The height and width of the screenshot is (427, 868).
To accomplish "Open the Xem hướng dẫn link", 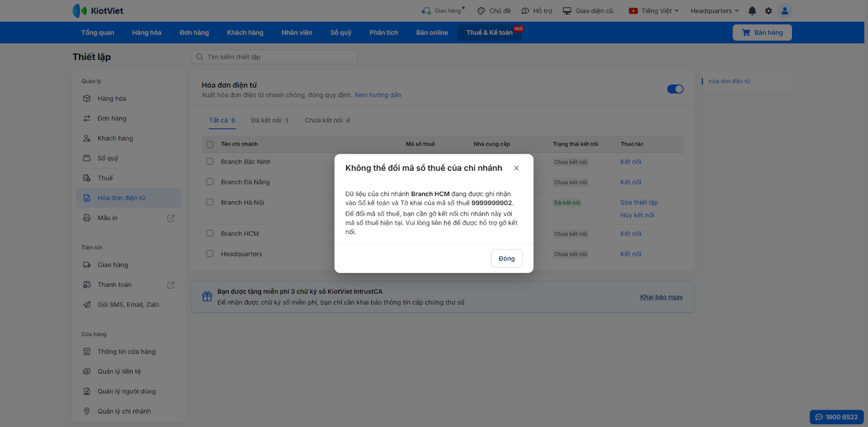I will point(378,95).
